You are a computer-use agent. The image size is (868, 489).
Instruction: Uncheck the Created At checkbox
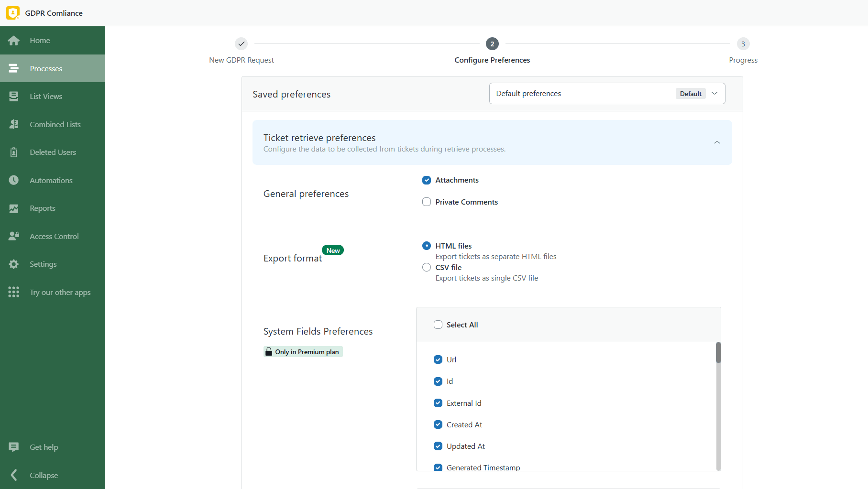[438, 424]
